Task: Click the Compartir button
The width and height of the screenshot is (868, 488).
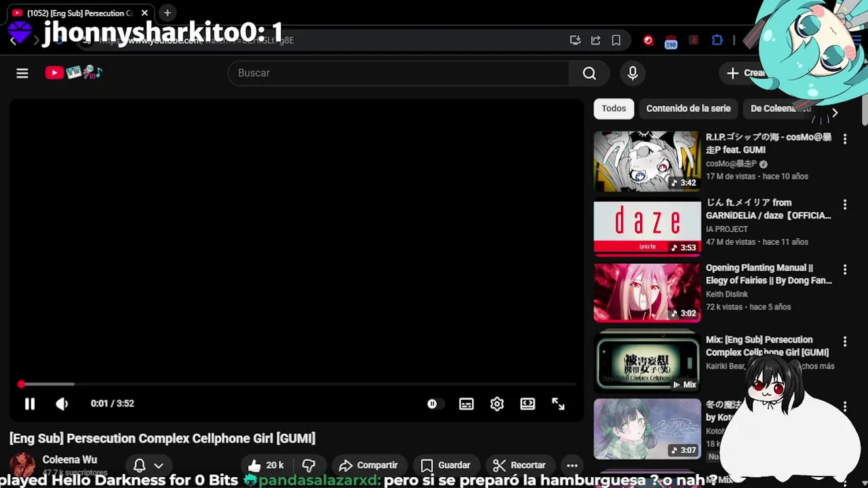Action: click(368, 466)
